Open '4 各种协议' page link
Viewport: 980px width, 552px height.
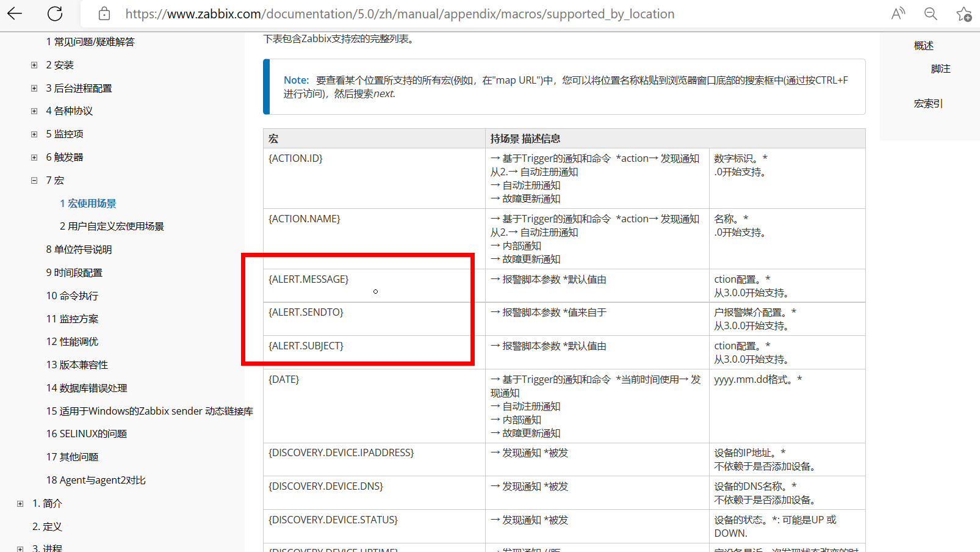(x=70, y=111)
